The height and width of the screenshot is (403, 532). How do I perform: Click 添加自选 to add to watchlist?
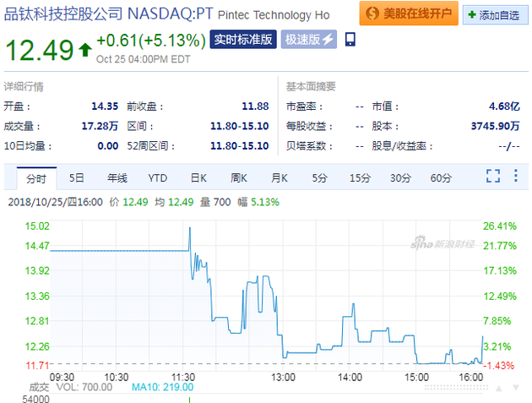496,15
